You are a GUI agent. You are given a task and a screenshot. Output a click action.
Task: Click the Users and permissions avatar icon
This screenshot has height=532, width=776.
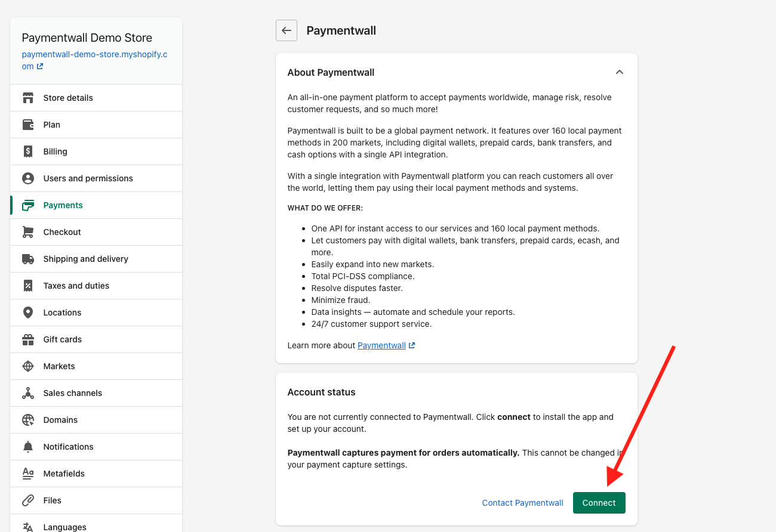pyautogui.click(x=28, y=178)
